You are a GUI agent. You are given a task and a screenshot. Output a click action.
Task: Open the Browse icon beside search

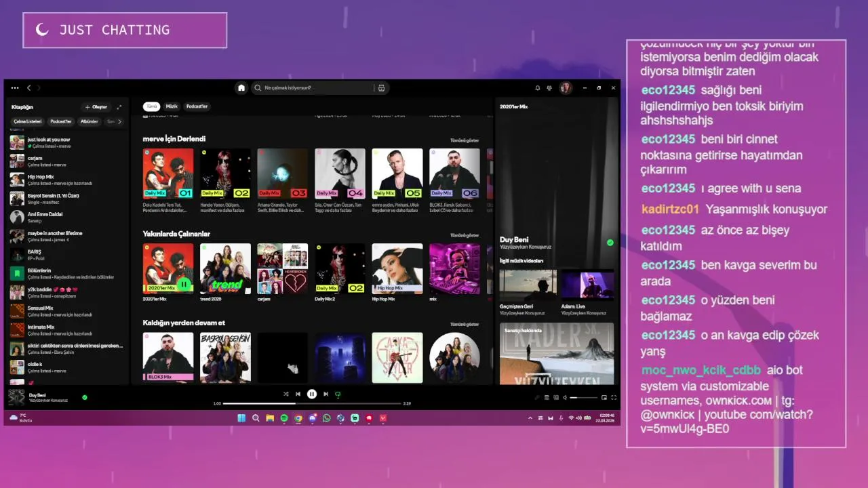coord(381,88)
